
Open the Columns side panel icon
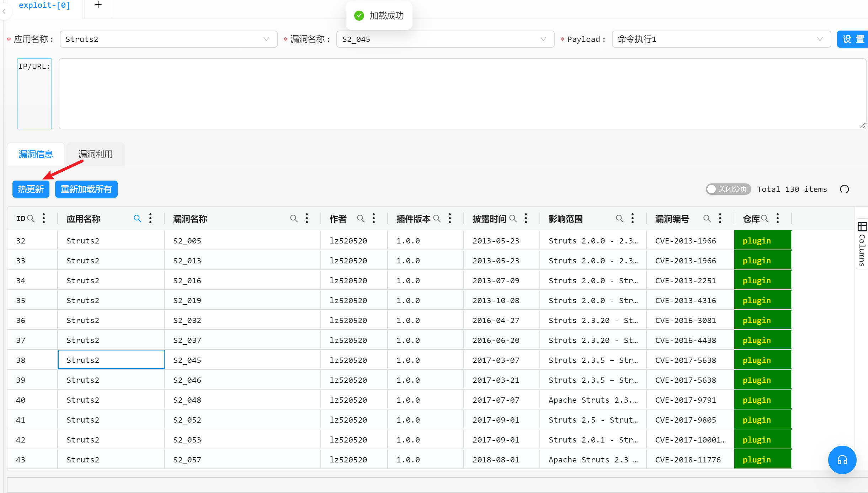[862, 226]
